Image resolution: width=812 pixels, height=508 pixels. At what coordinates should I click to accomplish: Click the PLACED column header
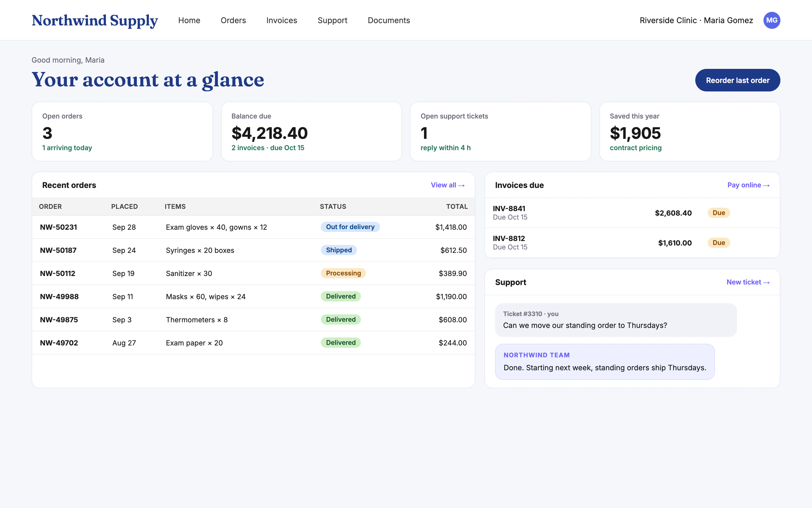[125, 207]
